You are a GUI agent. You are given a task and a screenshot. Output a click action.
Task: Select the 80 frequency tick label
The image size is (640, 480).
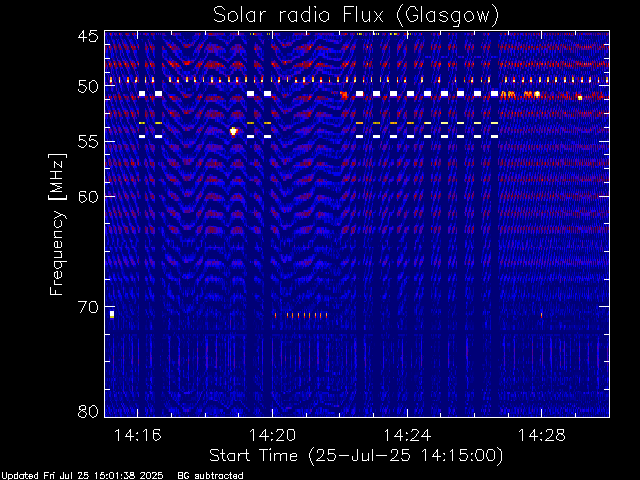click(x=88, y=411)
